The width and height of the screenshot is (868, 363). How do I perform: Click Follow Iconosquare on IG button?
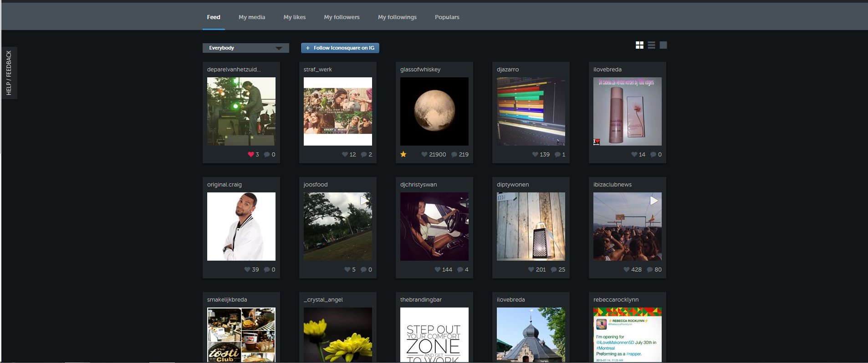point(340,48)
